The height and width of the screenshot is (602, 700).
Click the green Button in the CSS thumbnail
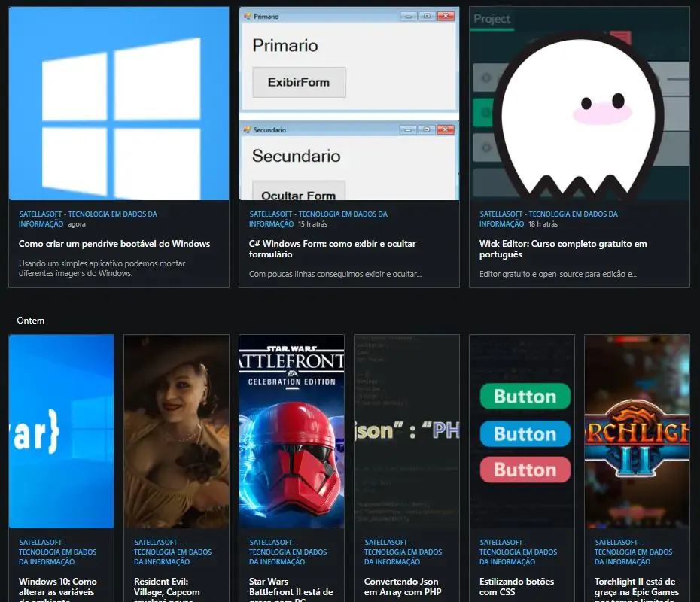(525, 397)
